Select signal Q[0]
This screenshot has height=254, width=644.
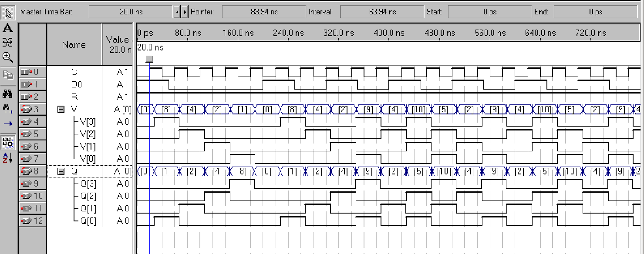click(x=88, y=221)
